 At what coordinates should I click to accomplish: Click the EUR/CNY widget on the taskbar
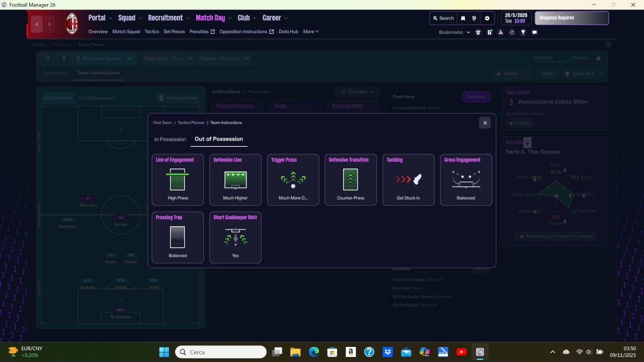click(25, 352)
